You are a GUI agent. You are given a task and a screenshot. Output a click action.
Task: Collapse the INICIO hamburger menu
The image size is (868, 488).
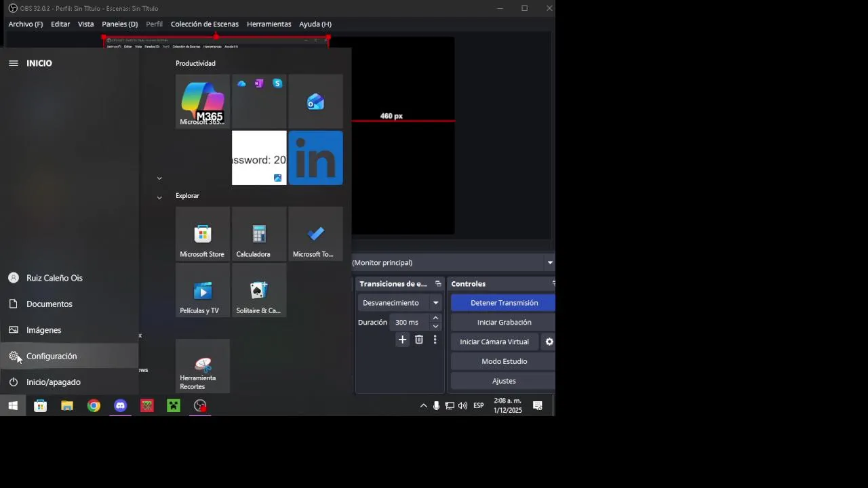click(x=13, y=63)
